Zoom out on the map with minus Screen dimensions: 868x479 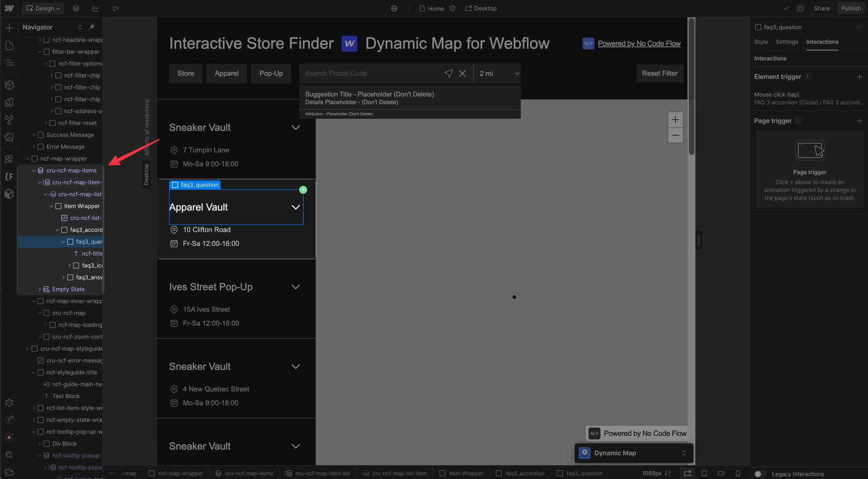click(x=675, y=135)
